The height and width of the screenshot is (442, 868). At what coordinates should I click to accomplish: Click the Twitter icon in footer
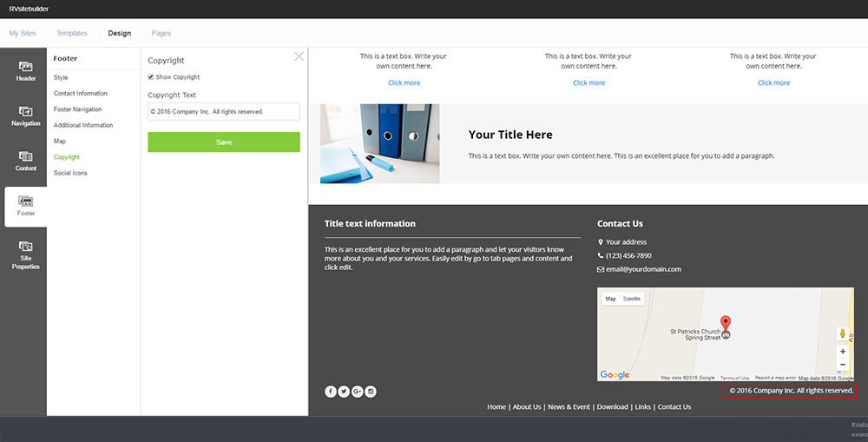click(x=344, y=392)
